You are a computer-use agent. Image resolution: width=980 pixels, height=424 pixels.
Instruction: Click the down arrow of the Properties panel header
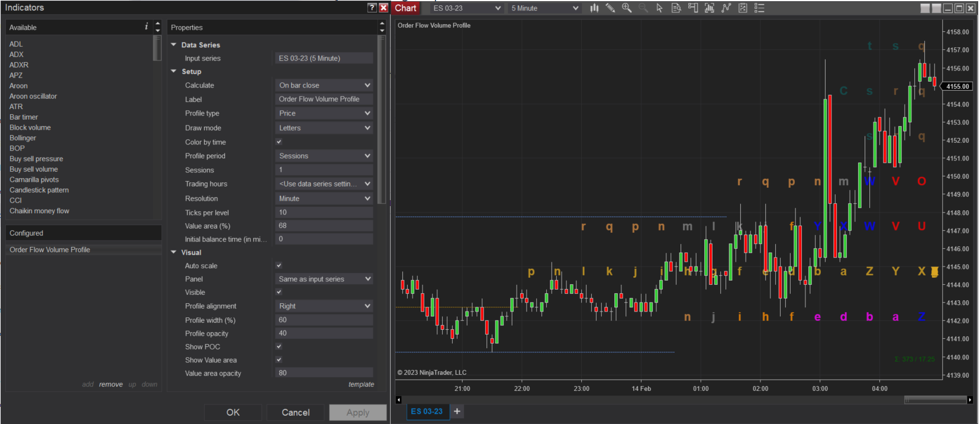click(x=382, y=30)
